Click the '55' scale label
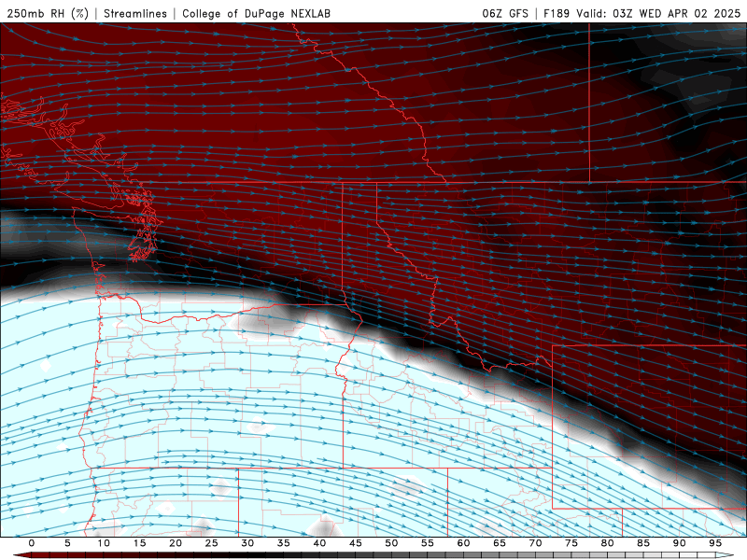747x560 pixels. click(x=428, y=543)
